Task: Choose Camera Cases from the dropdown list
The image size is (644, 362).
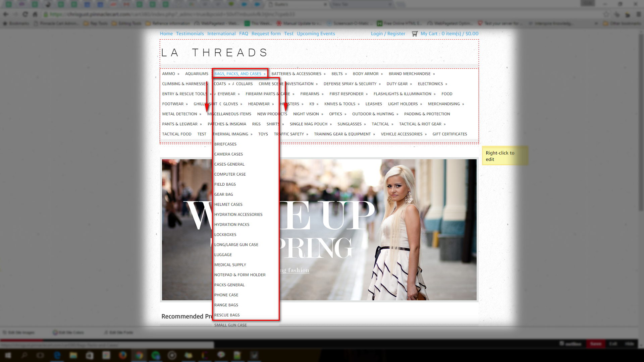Action: [228, 154]
